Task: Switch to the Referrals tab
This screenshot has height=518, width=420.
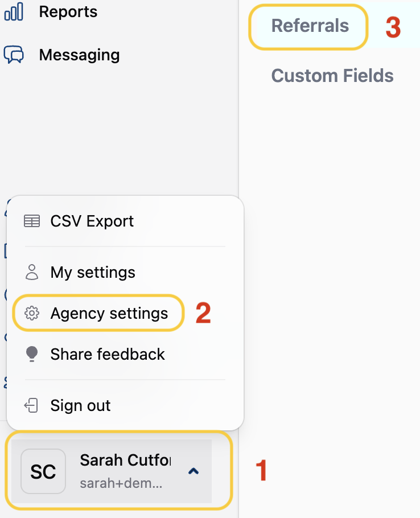Action: (x=310, y=26)
